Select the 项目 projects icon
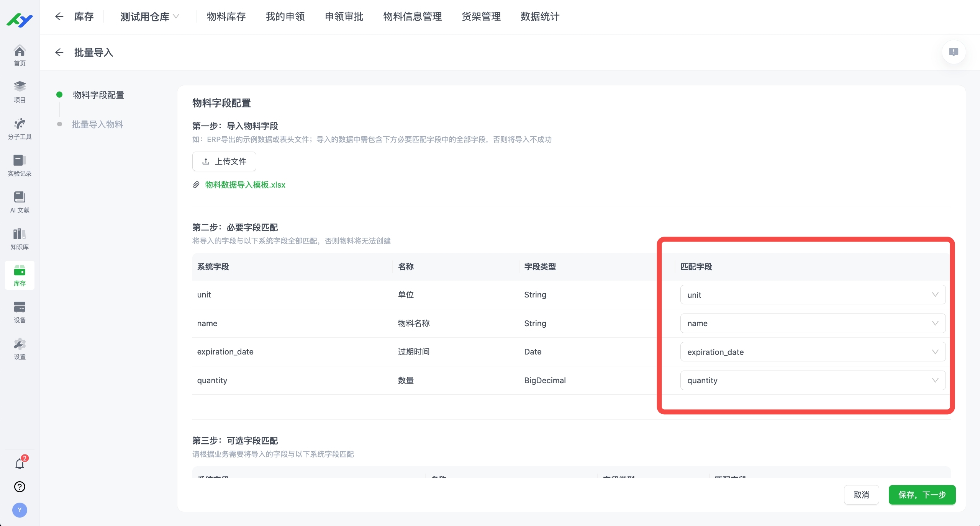980x526 pixels. click(x=20, y=91)
